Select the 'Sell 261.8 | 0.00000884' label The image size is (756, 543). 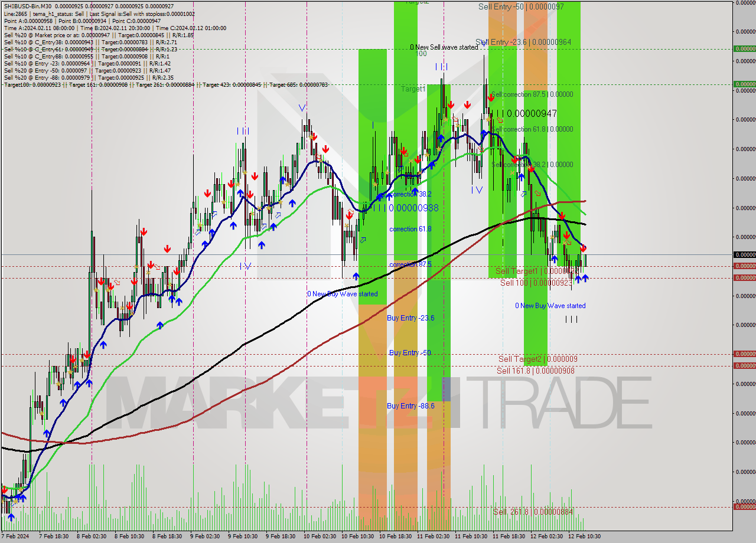pos(533,512)
